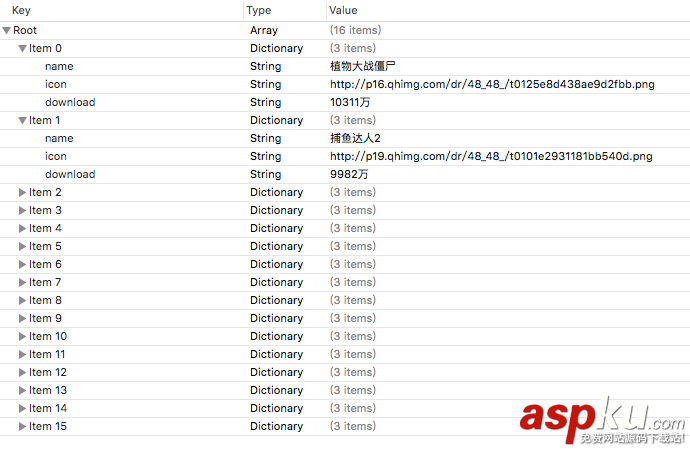
Task: Click the 捕鱼达人2 name value
Action: click(355, 138)
